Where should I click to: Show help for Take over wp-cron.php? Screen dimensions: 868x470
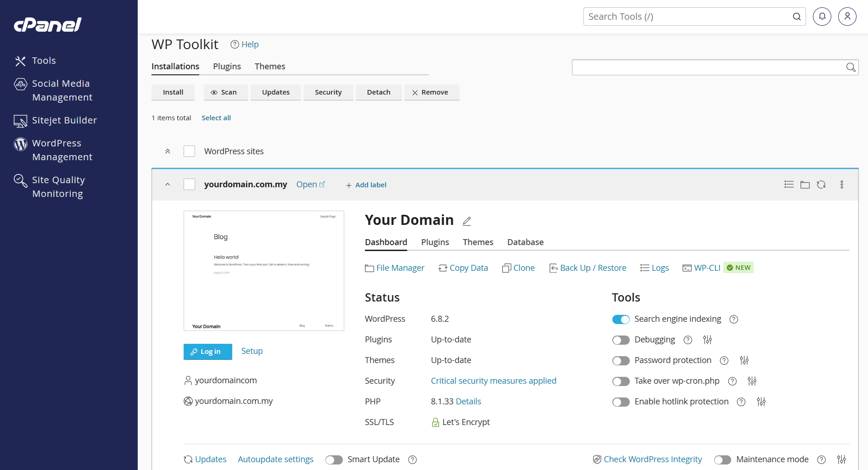[x=733, y=381]
